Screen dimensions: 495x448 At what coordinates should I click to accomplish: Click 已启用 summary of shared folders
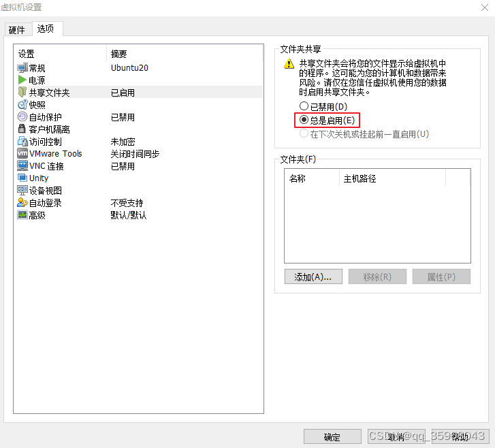123,93
